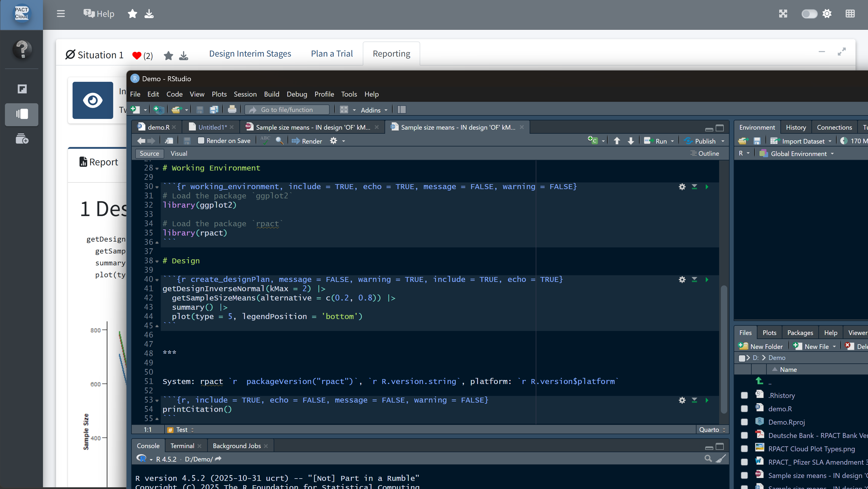Run the working_environment chunk with play arrow
This screenshot has height=489, width=868.
point(707,186)
